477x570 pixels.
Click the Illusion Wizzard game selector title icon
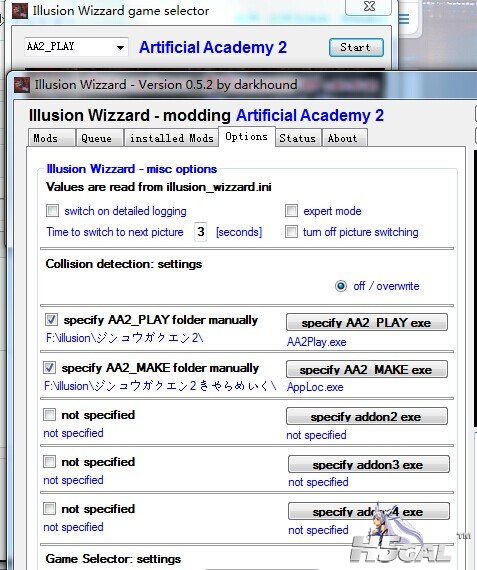20,11
